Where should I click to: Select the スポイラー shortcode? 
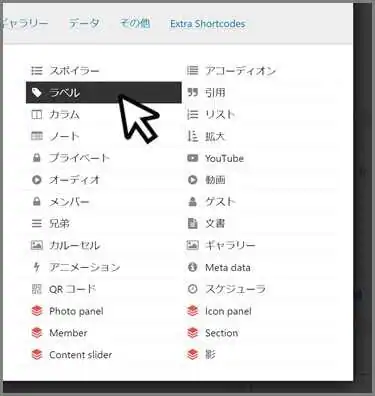pos(104,71)
